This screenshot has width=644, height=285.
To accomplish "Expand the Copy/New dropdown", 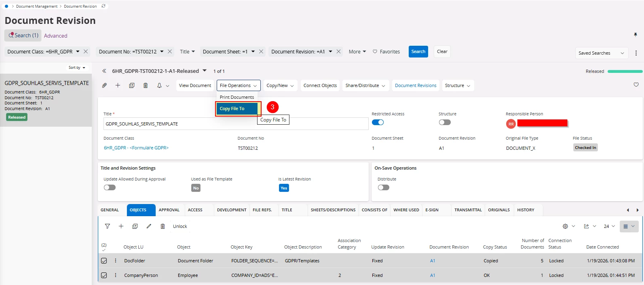I will (280, 85).
